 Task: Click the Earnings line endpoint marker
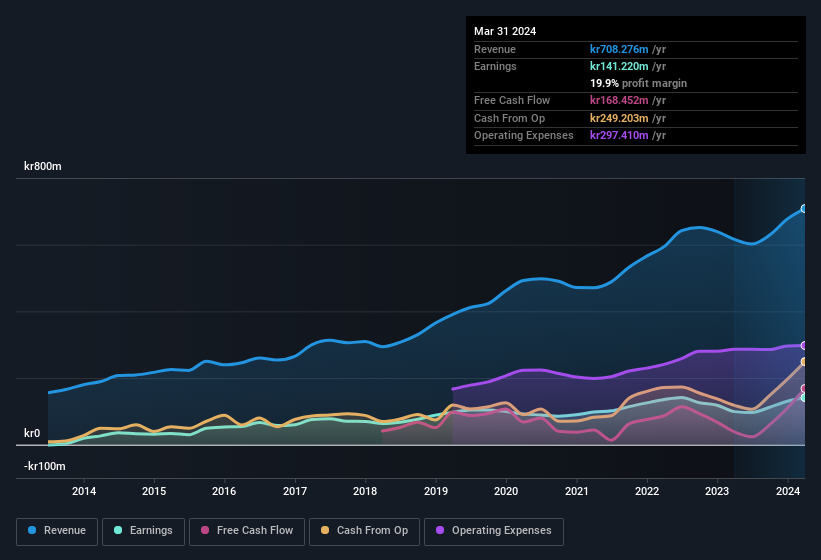coord(804,398)
